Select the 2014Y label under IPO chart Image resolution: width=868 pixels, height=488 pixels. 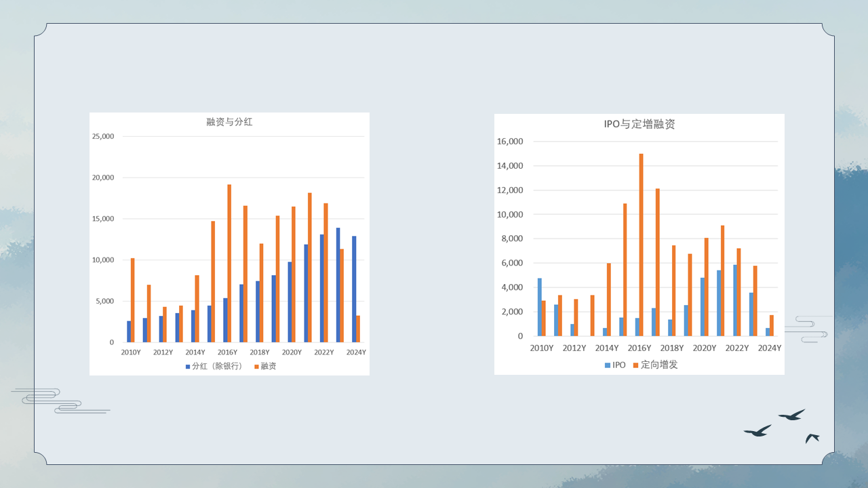coord(607,348)
